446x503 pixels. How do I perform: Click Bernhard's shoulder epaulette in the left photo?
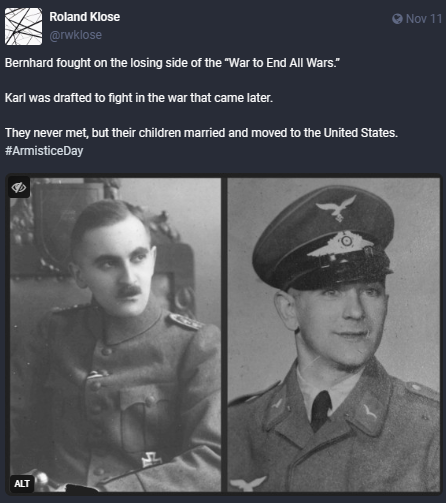pyautogui.click(x=184, y=322)
